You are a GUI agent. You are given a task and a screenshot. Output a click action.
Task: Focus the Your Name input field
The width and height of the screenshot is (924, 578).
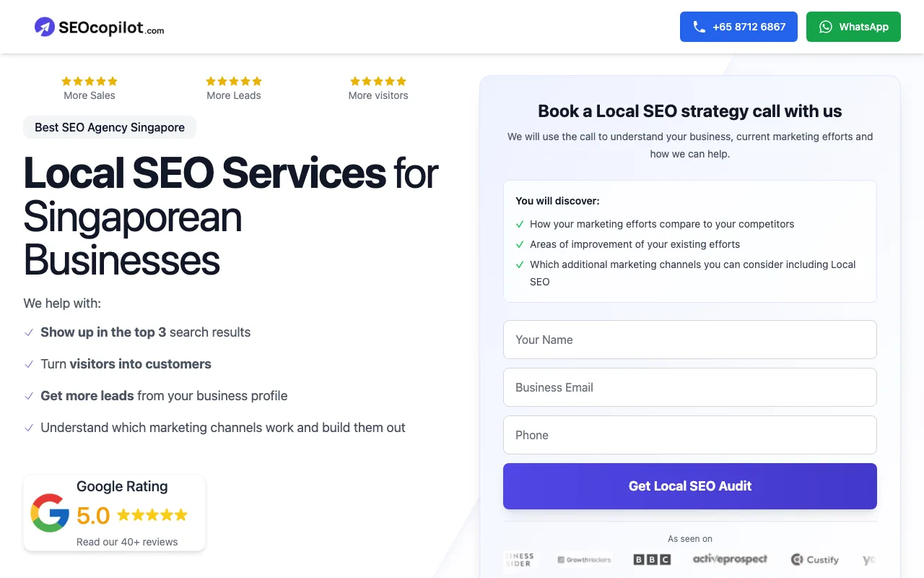tap(690, 340)
